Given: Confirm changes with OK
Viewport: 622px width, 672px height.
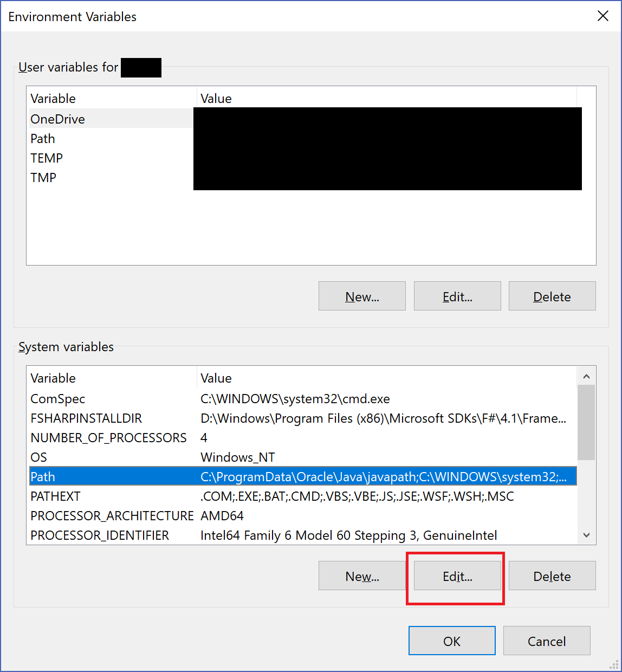Looking at the screenshot, I should click(x=451, y=641).
